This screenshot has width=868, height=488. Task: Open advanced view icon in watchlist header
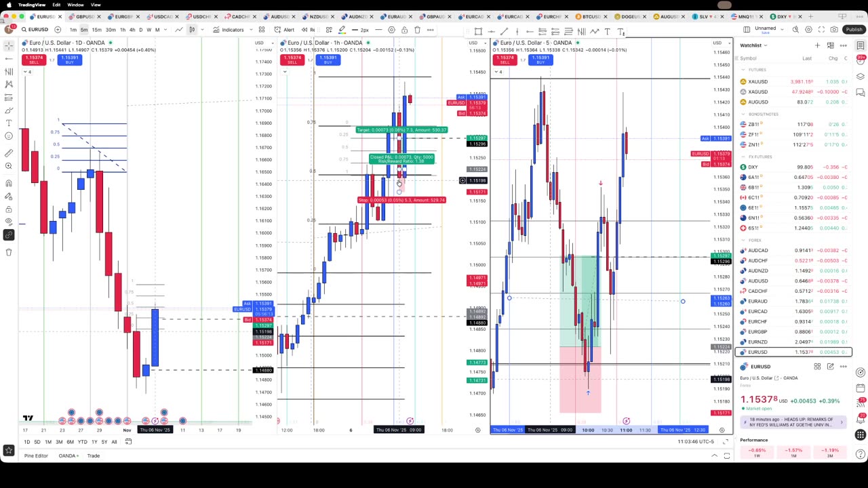(x=831, y=45)
